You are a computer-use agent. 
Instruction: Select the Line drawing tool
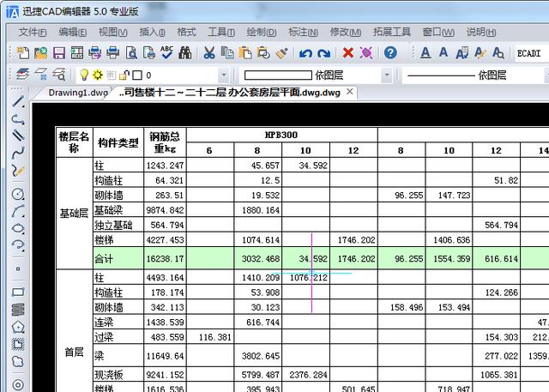point(18,102)
